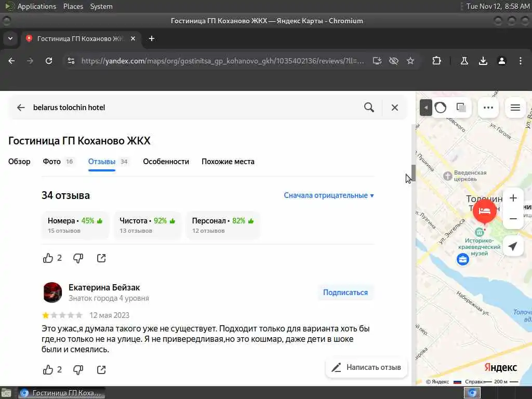Zoom out the map with minus
The width and height of the screenshot is (532, 399).
tap(513, 219)
